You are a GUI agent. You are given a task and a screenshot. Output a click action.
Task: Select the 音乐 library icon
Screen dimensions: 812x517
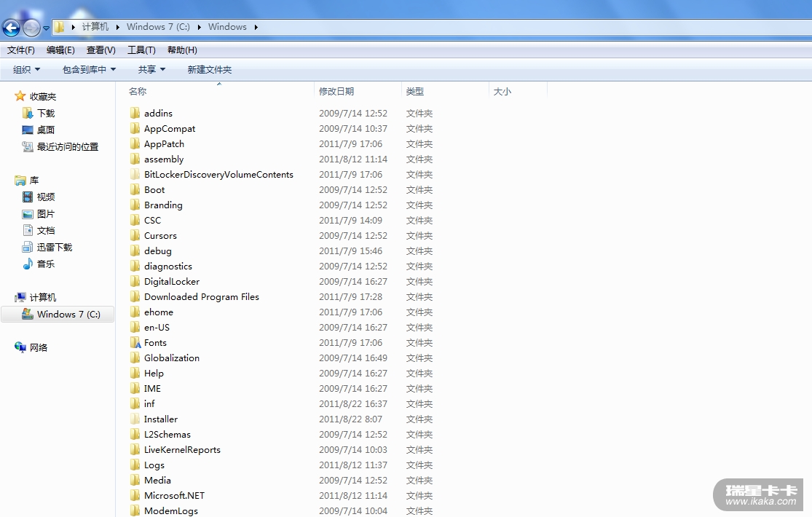(x=28, y=264)
